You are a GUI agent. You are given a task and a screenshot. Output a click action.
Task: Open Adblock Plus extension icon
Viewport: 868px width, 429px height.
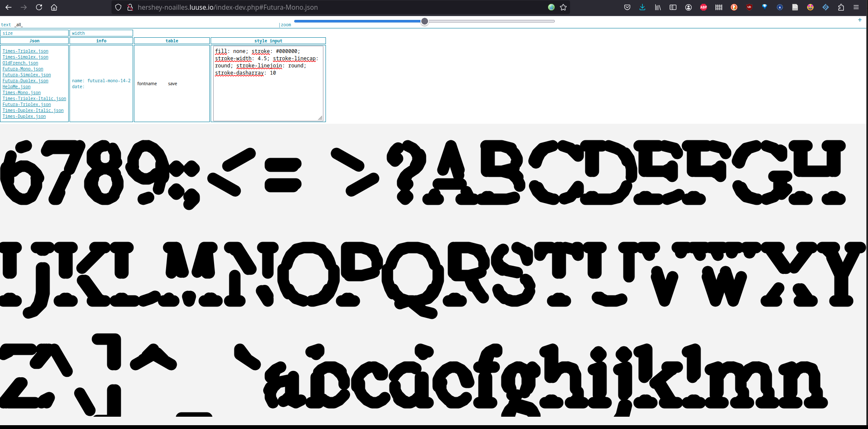(x=704, y=7)
